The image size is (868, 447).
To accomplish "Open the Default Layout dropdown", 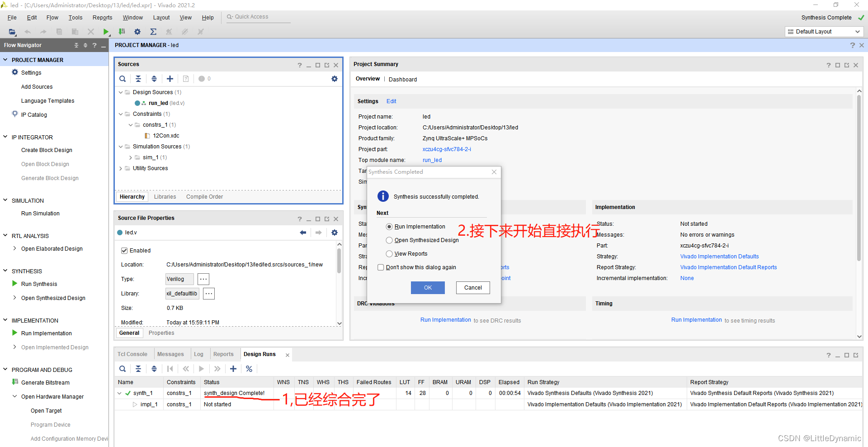I will (858, 32).
